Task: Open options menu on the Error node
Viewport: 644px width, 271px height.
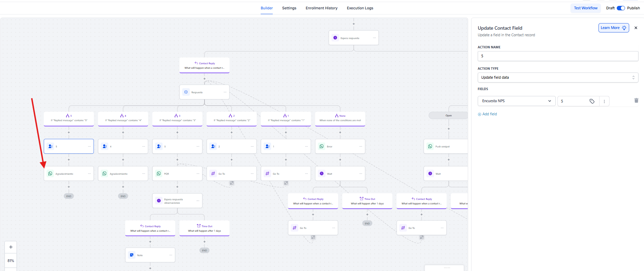Action: pyautogui.click(x=360, y=146)
